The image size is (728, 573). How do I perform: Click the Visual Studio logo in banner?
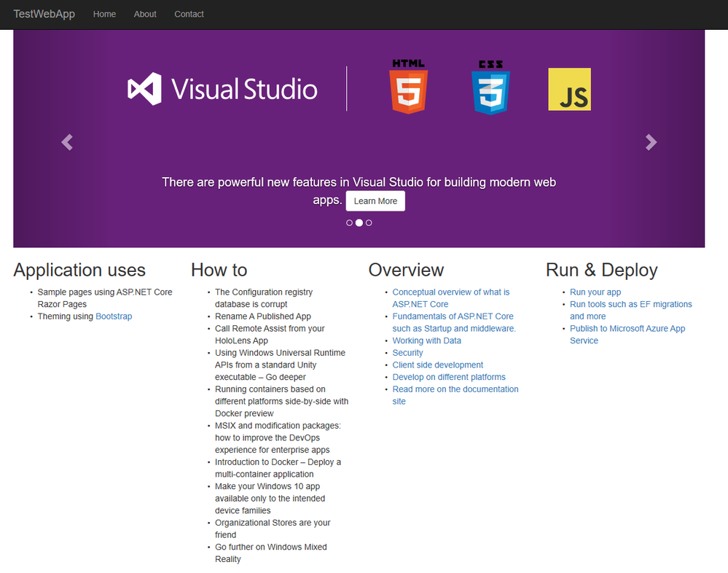[222, 89]
